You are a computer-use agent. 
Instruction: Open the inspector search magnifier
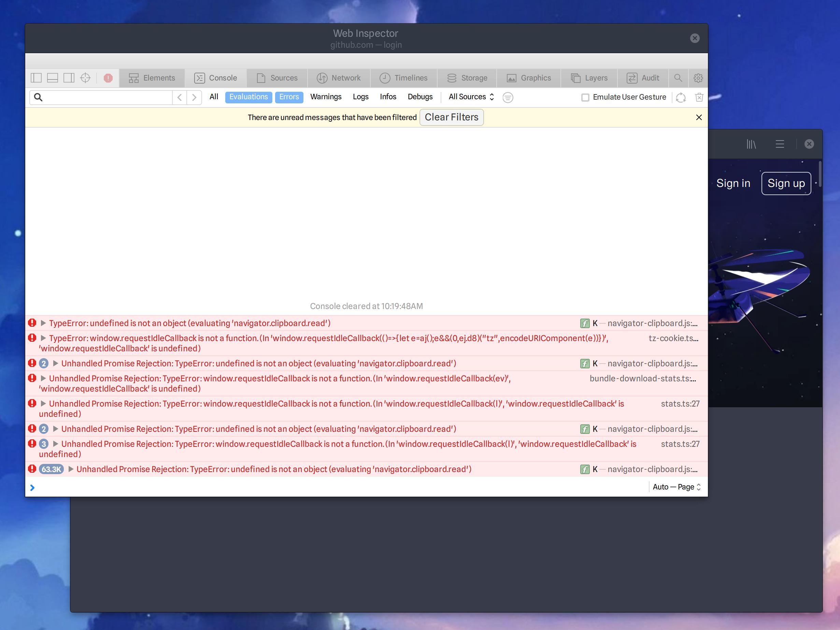[x=678, y=78]
